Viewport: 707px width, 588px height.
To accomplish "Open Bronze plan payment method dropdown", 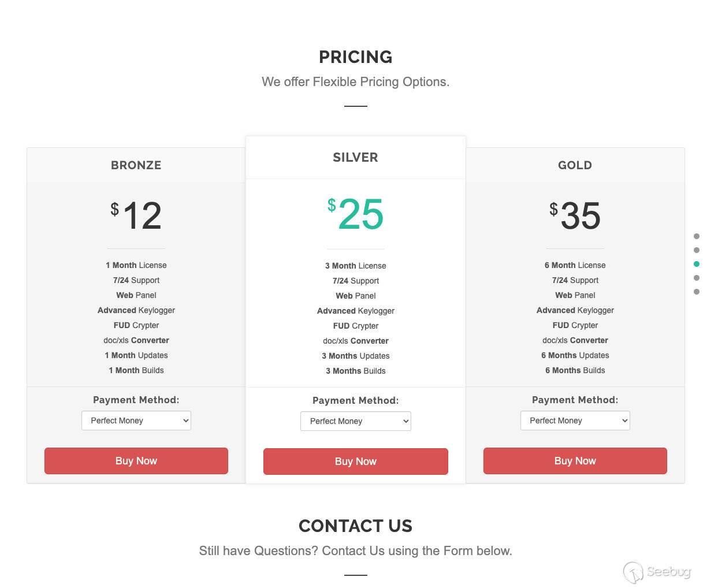I will tap(136, 420).
